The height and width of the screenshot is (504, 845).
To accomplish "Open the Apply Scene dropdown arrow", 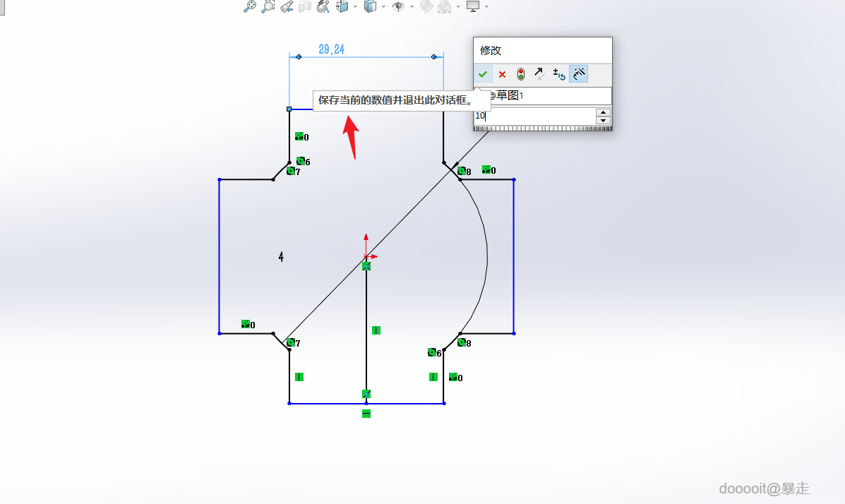I will [459, 7].
